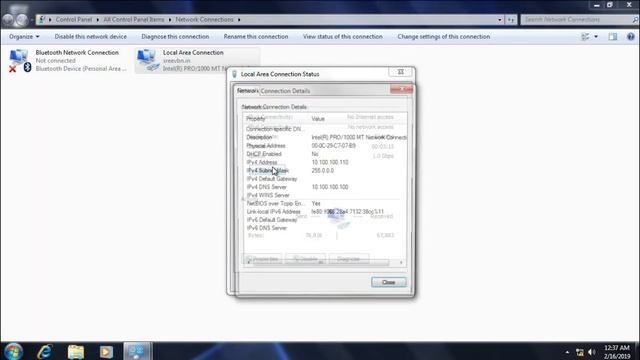This screenshot has height=360, width=640.
Task: Click View status of this connection
Action: (343, 37)
